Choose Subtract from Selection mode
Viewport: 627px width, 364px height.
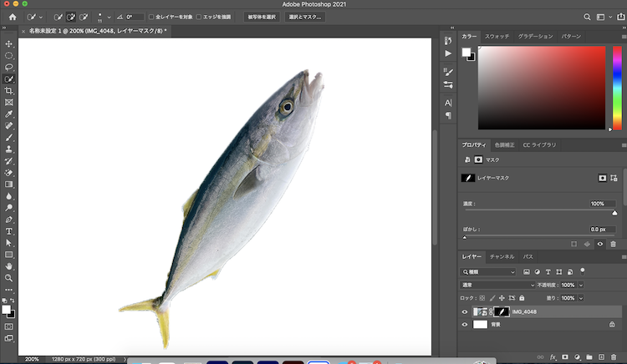pyautogui.click(x=84, y=18)
